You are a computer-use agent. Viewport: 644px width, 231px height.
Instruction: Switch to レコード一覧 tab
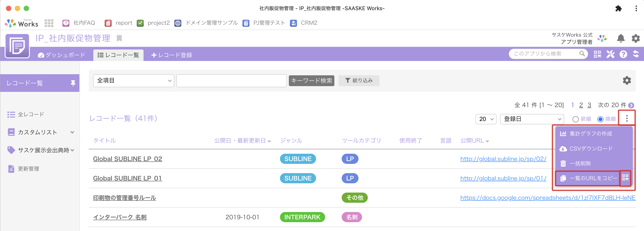click(x=118, y=55)
